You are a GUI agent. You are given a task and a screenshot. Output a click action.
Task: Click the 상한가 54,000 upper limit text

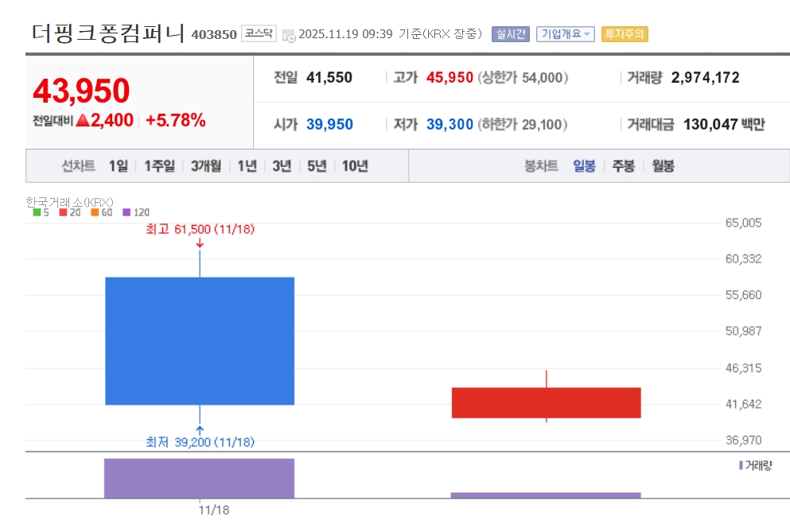click(x=523, y=77)
